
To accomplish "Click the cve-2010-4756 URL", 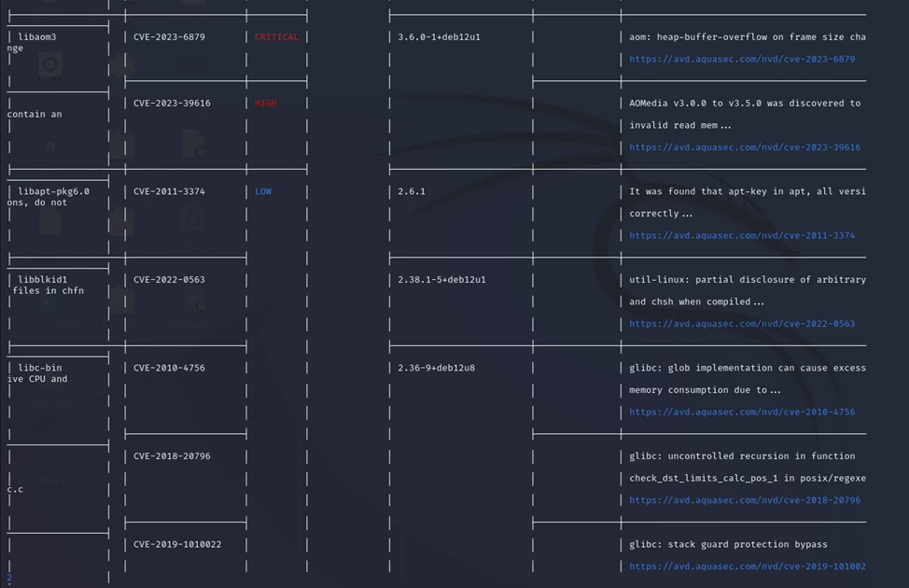I will pos(742,412).
